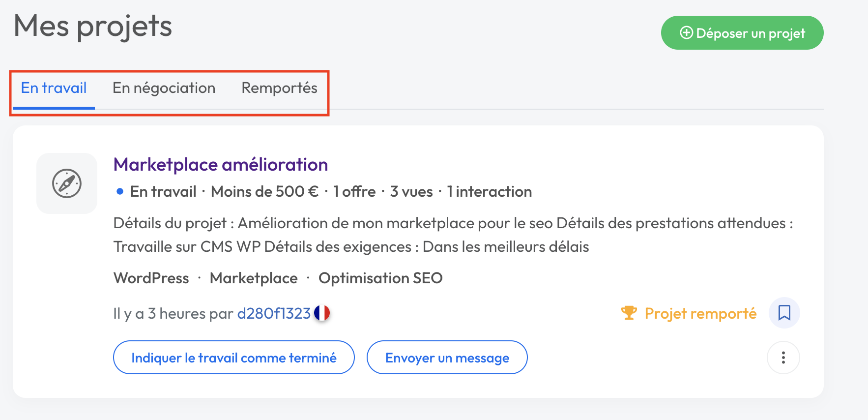Click the 1 offre count text

pyautogui.click(x=354, y=192)
